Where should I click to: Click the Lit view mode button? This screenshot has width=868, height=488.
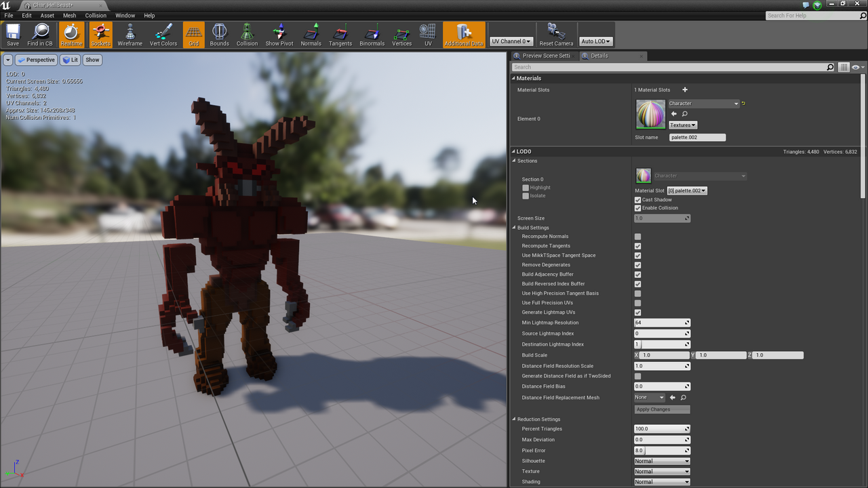(x=70, y=60)
